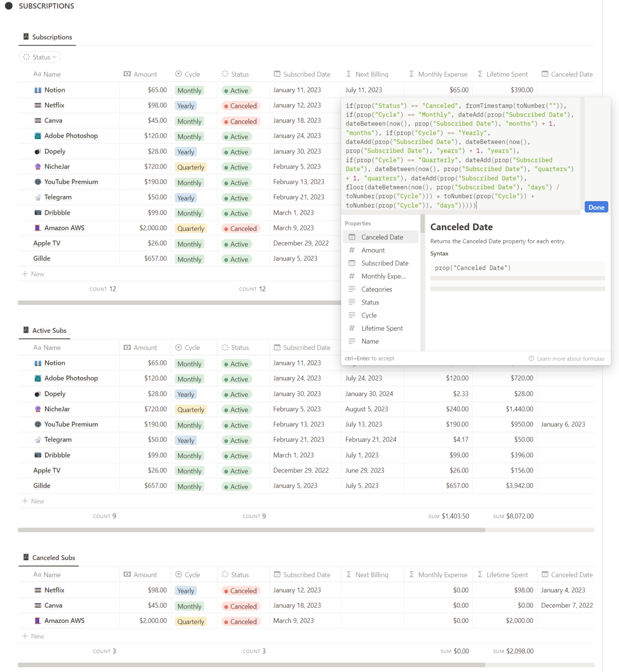This screenshot has width=619, height=672.
Task: Click the NicheJar icon in Subscriptions table
Action: click(38, 167)
